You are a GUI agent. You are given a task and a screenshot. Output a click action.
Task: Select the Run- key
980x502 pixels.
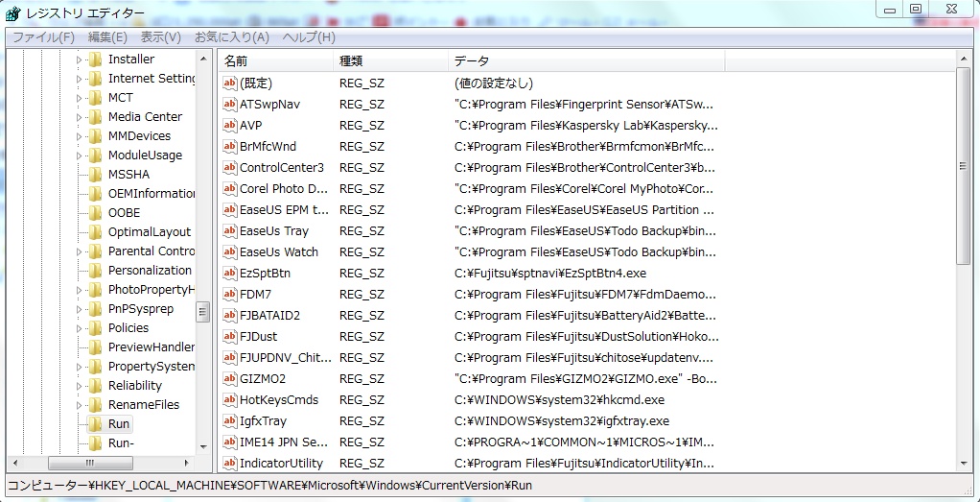point(121,443)
